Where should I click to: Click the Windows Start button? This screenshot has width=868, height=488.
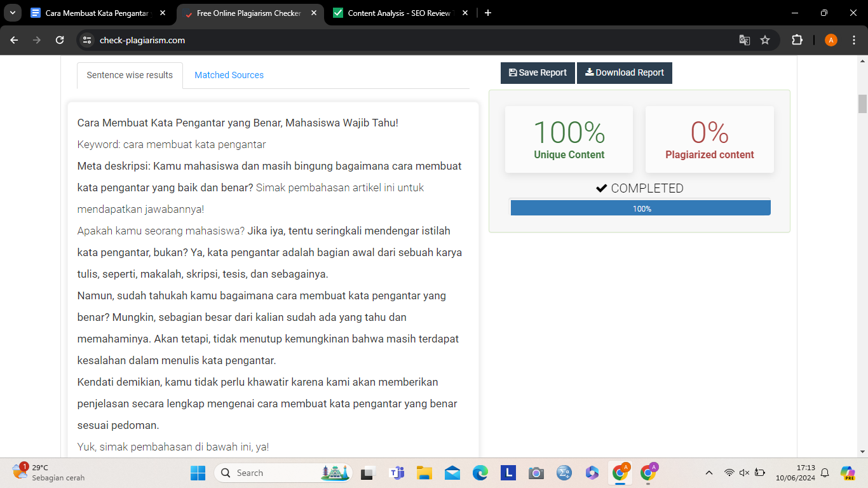[198, 473]
